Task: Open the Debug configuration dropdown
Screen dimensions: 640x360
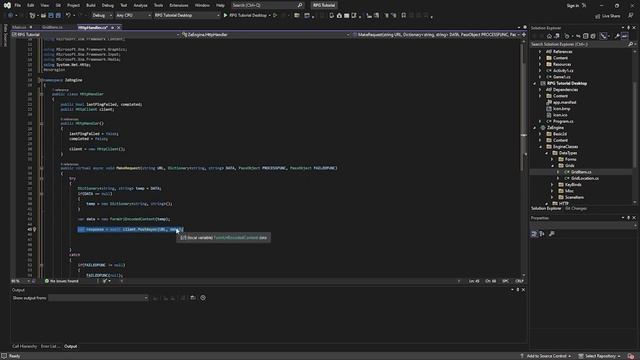Action: pos(102,16)
